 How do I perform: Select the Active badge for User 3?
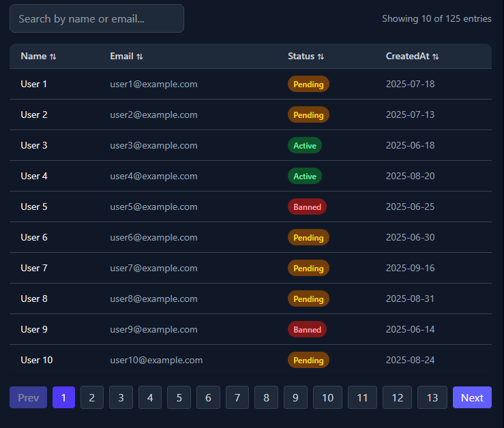click(x=305, y=145)
